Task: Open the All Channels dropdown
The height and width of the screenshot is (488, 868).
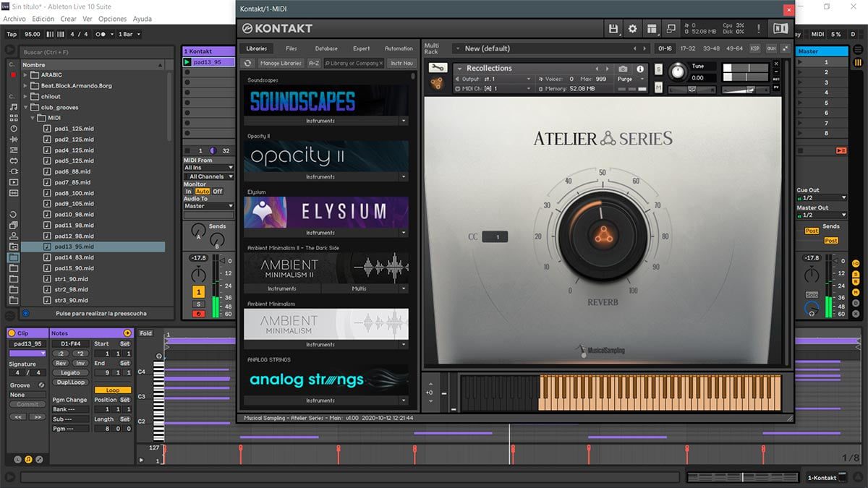Action: (208, 176)
